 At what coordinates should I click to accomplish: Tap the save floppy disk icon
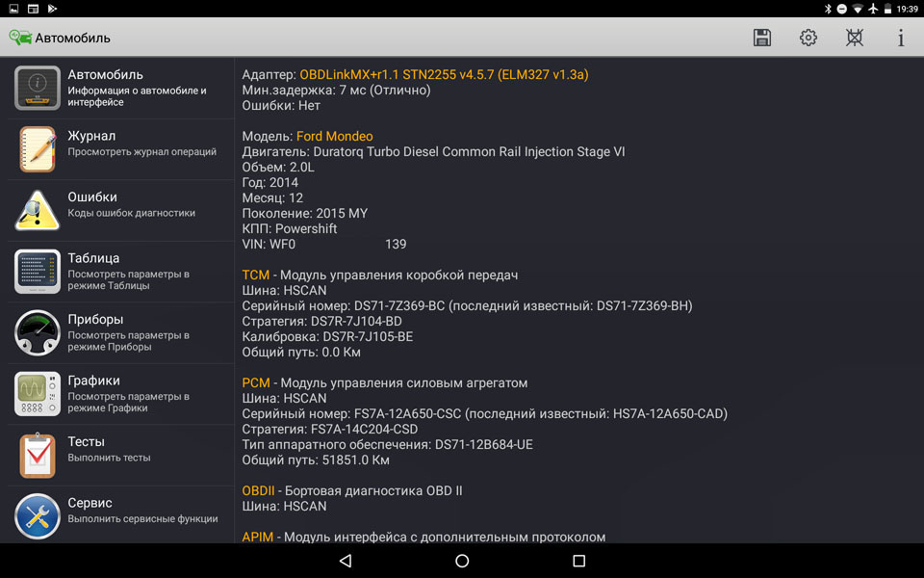coord(762,38)
